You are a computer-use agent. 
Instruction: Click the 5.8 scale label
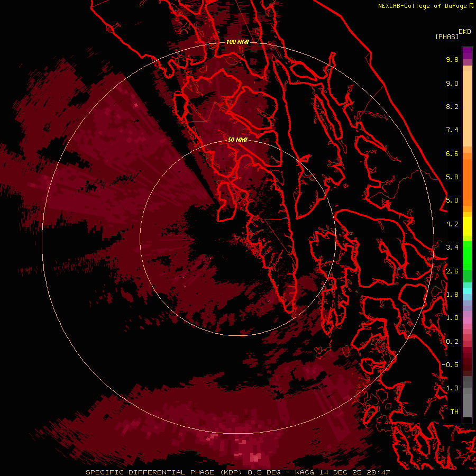point(452,177)
